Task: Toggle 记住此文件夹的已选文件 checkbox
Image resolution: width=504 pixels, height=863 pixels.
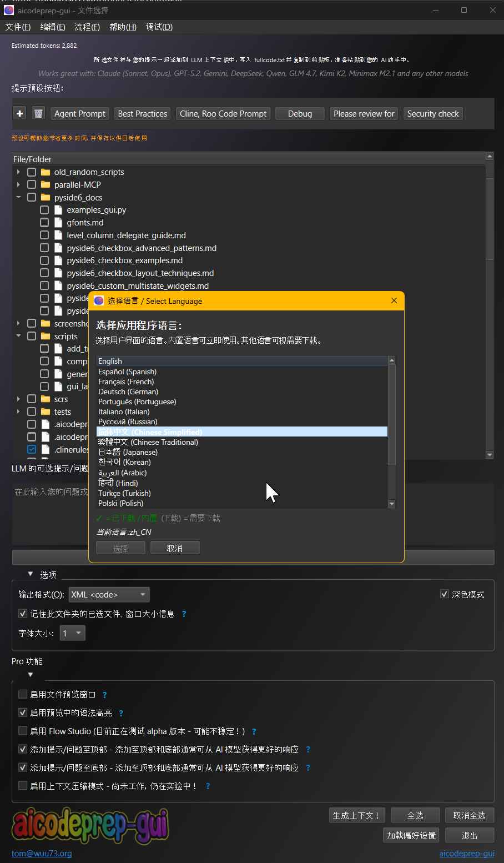Action: (23, 614)
